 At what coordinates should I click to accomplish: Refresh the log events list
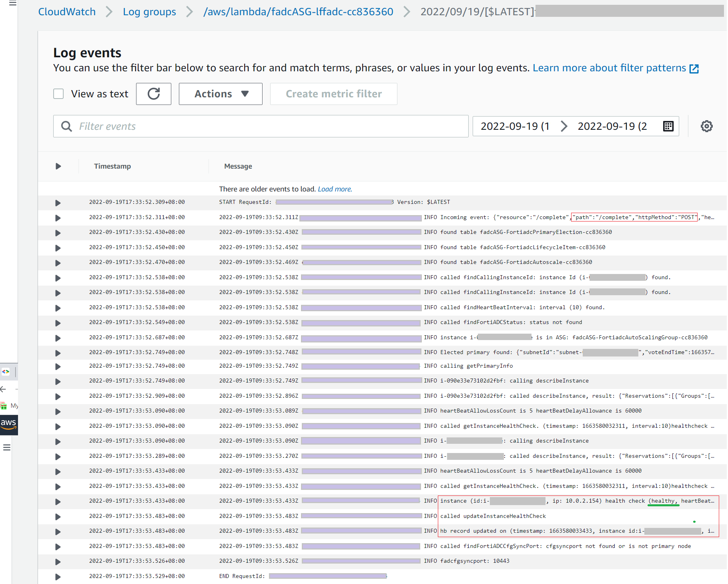[153, 94]
